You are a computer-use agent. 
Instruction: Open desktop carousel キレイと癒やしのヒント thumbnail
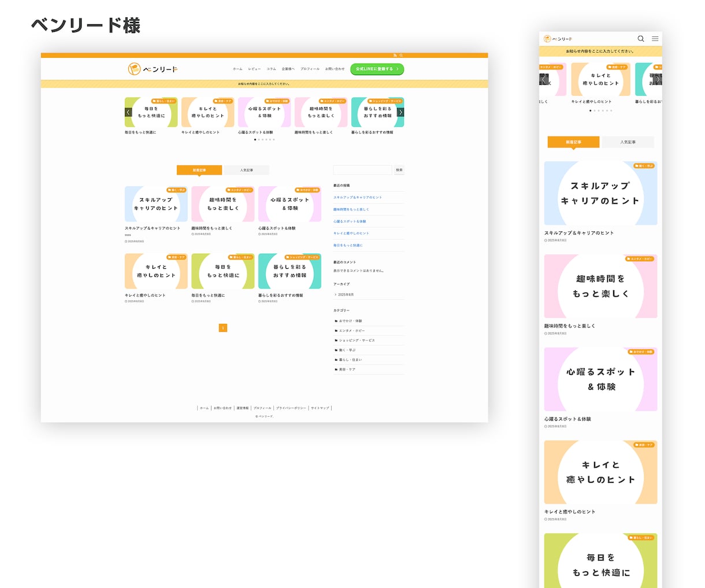[207, 112]
